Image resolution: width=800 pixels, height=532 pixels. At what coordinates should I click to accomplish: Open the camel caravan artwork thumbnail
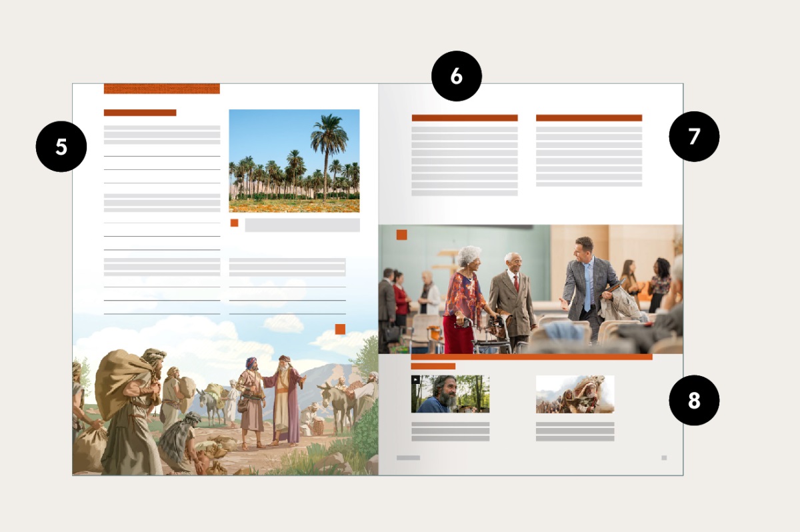575,394
